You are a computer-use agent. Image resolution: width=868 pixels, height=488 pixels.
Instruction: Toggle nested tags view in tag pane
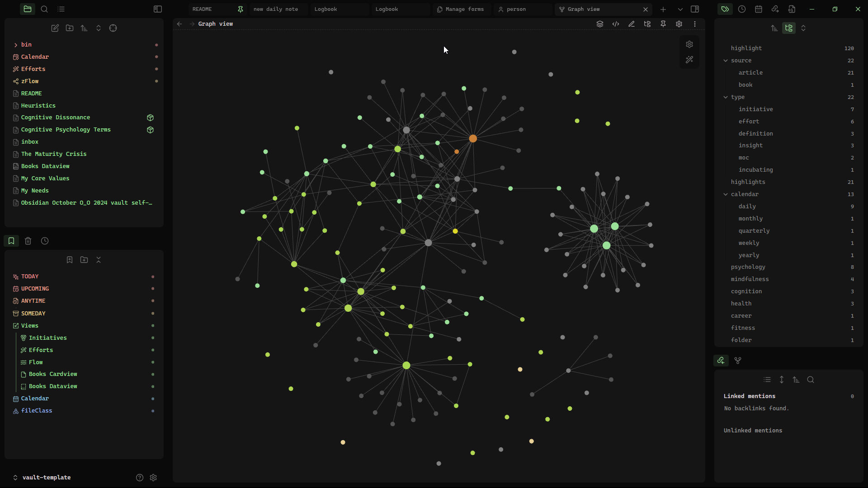point(789,28)
